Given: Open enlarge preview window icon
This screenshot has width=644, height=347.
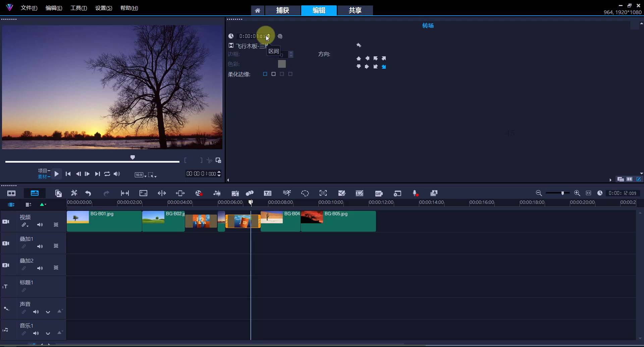Looking at the screenshot, I should [x=218, y=160].
